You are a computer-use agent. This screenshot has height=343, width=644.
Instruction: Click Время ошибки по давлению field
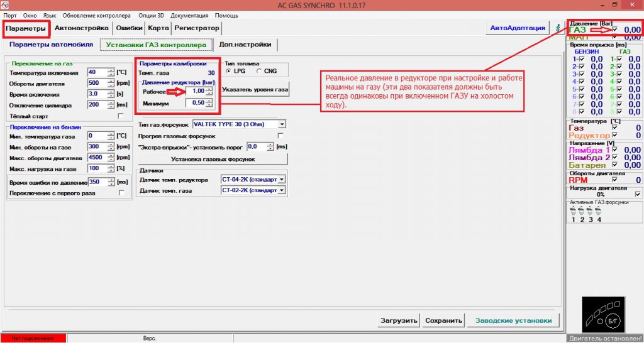coord(97,182)
